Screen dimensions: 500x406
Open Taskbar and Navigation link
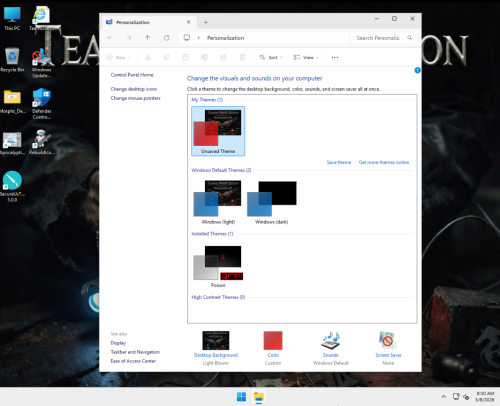click(135, 352)
